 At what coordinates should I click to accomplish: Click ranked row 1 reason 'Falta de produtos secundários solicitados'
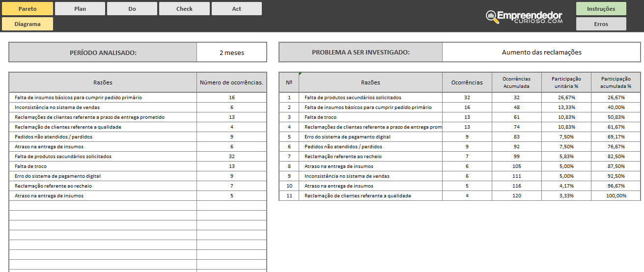pos(370,97)
